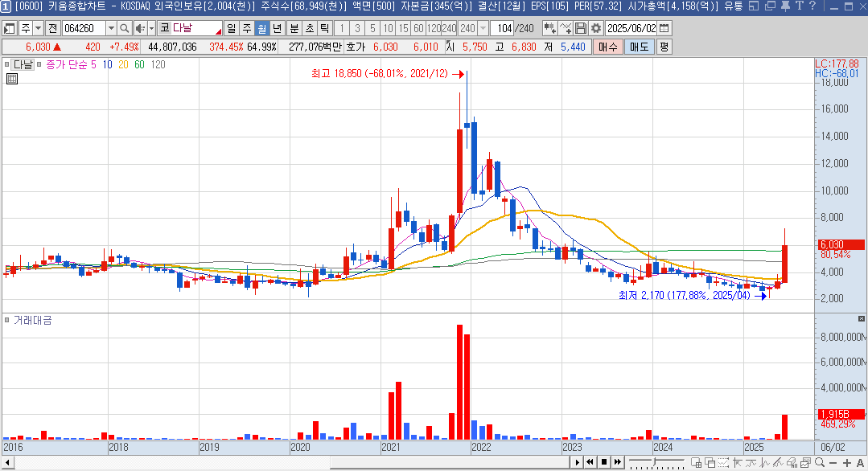Click the blue 매도 sell button
The width and height of the screenshot is (868, 471).
click(639, 47)
